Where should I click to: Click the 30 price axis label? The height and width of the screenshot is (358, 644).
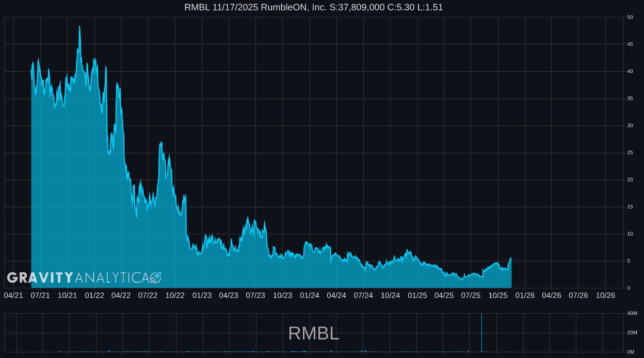pyautogui.click(x=630, y=125)
